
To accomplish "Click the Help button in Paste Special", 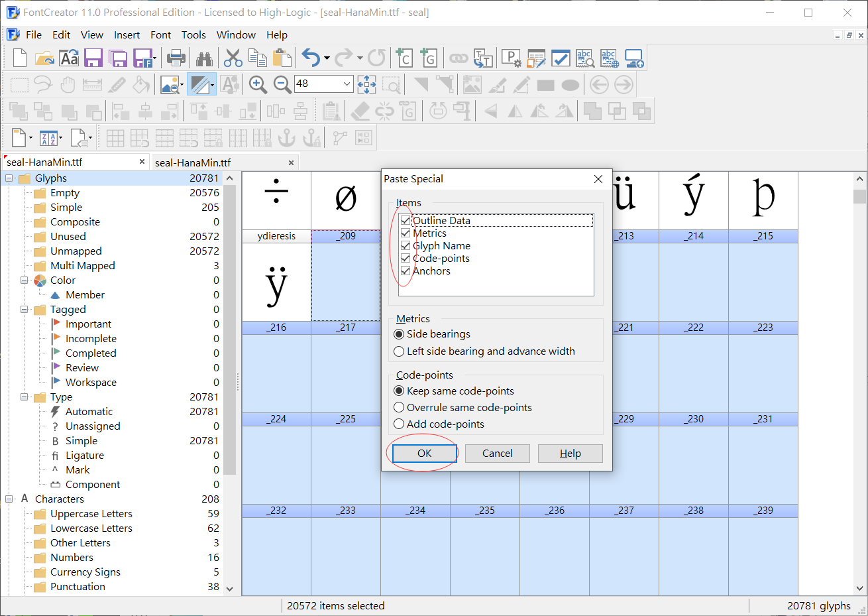I will pyautogui.click(x=570, y=454).
